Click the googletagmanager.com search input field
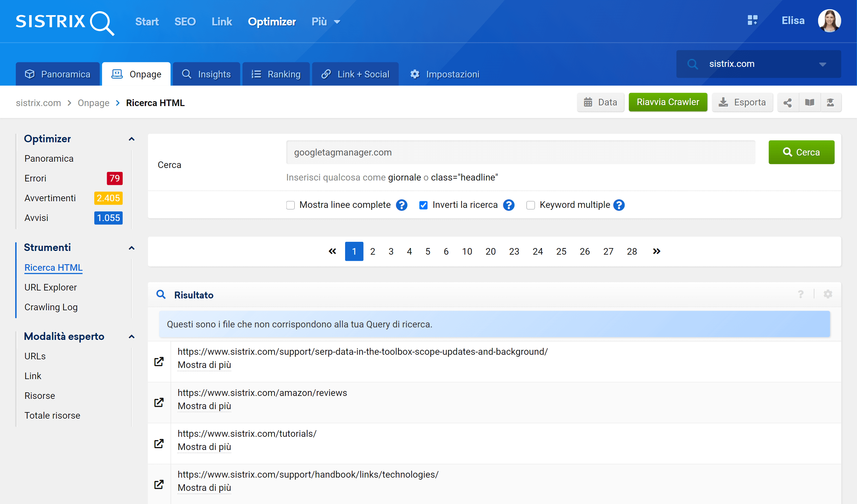The image size is (857, 504). [521, 153]
